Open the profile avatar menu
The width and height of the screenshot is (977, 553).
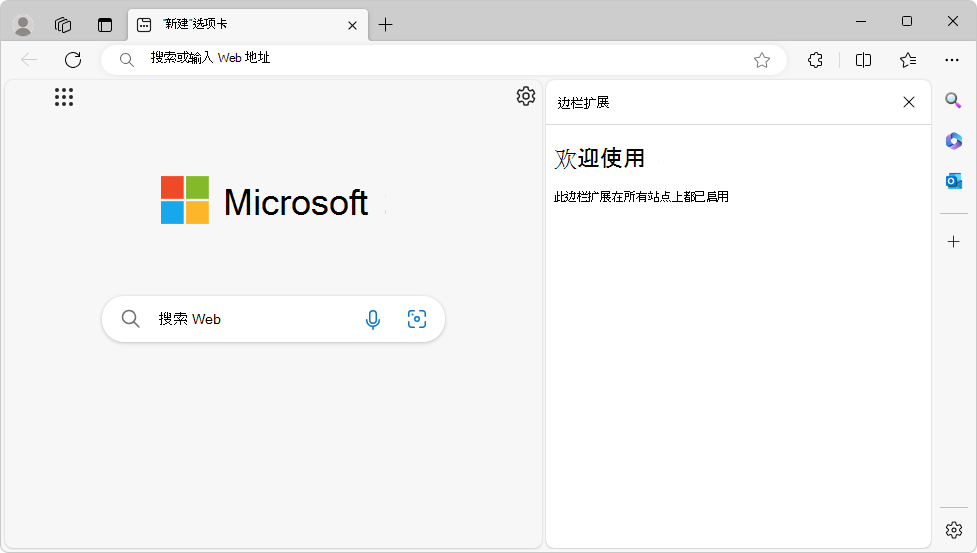click(x=23, y=25)
